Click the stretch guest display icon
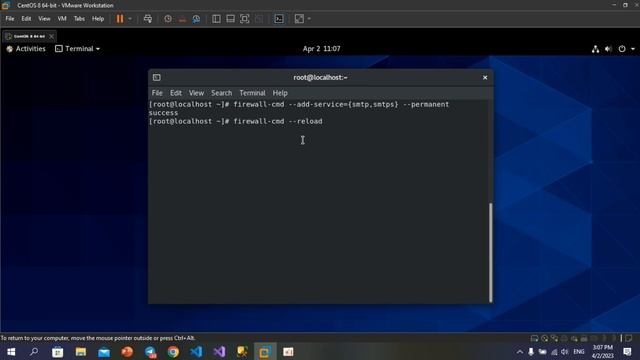This screenshot has height=360, width=640. 299,19
